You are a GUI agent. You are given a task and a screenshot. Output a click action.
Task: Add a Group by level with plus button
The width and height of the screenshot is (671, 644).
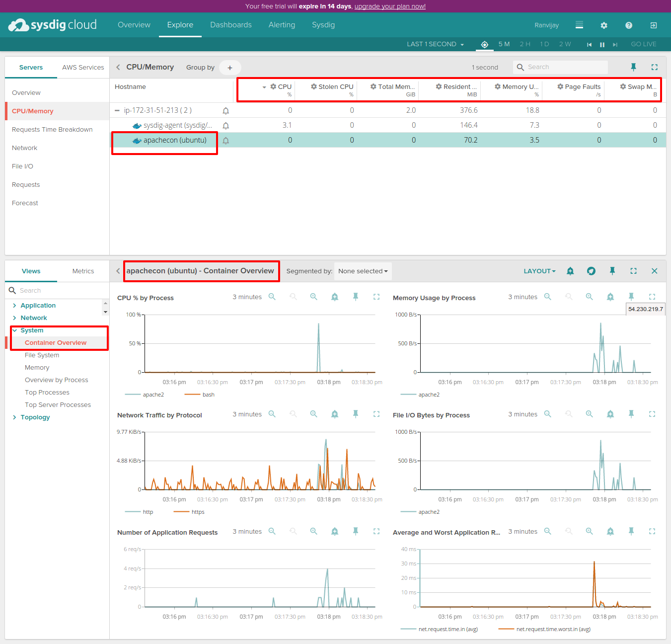(230, 68)
